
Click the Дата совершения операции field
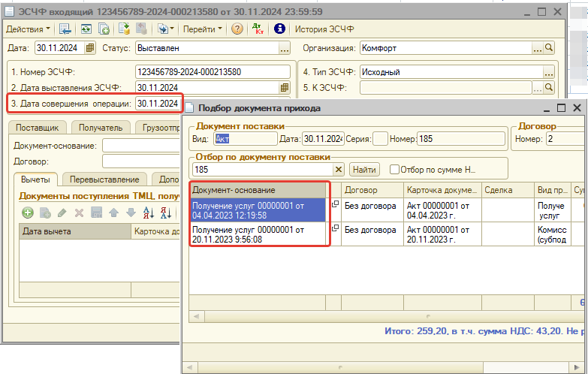coord(158,104)
